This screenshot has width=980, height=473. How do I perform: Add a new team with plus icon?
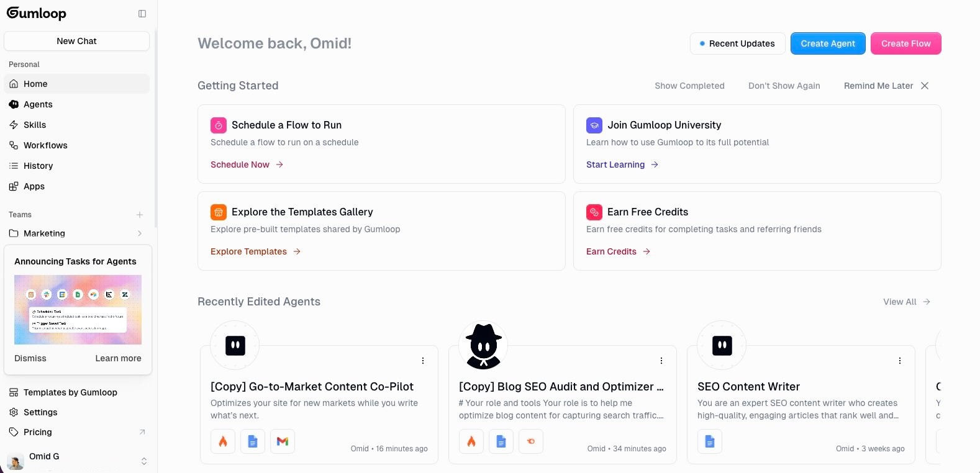coord(140,215)
